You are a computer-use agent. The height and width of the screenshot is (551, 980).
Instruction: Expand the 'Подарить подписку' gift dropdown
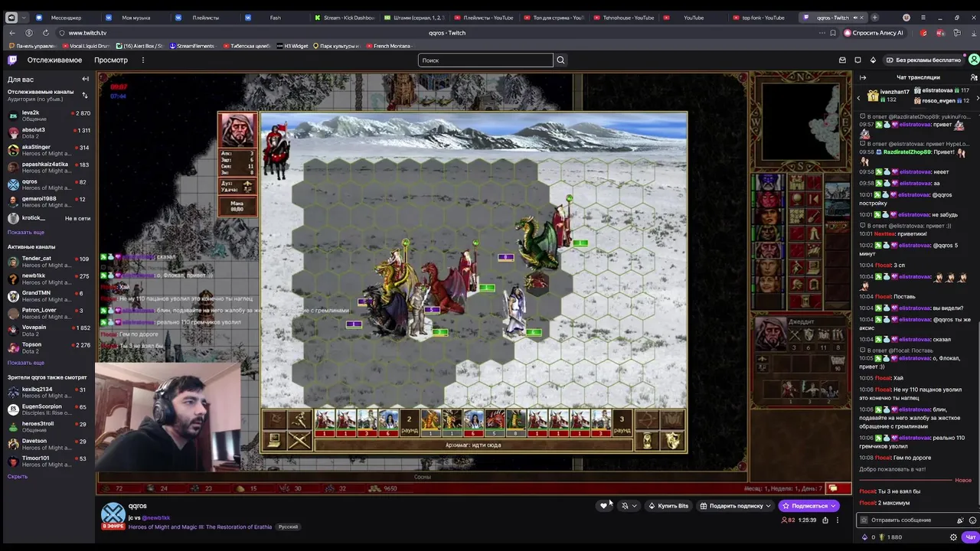(x=768, y=506)
